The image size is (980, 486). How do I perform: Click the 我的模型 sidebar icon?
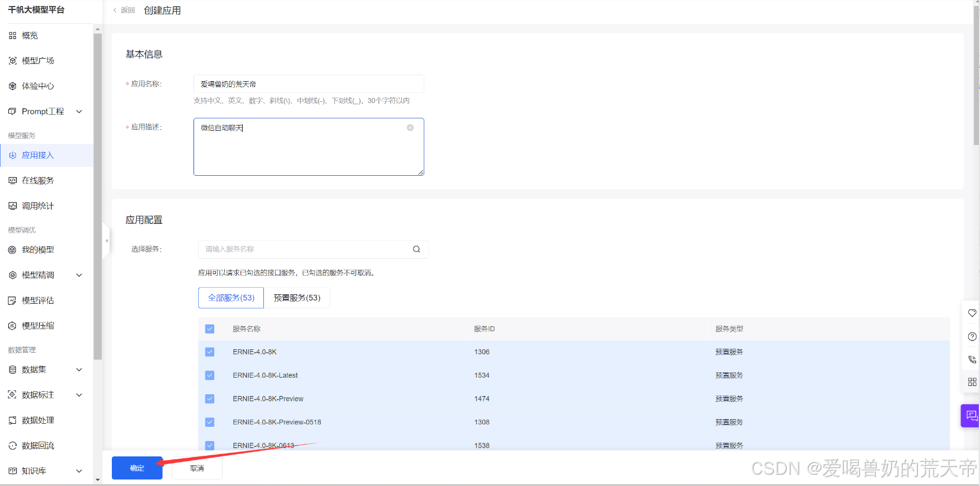12,250
